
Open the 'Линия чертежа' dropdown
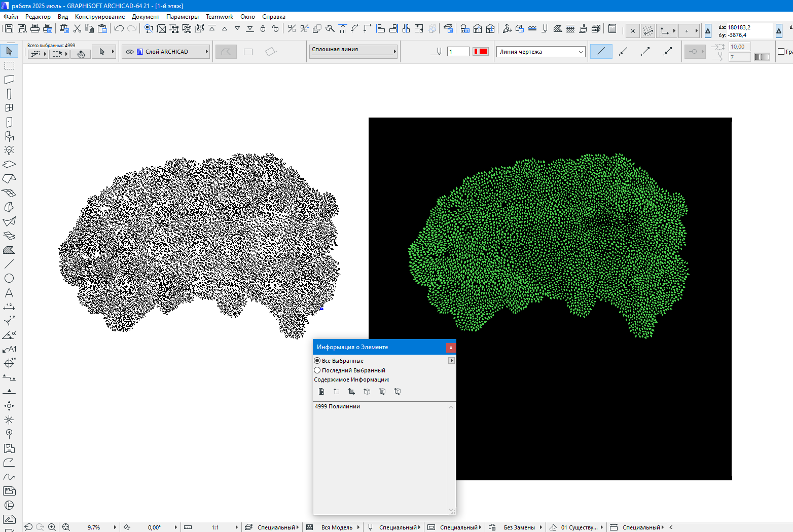(x=540, y=52)
